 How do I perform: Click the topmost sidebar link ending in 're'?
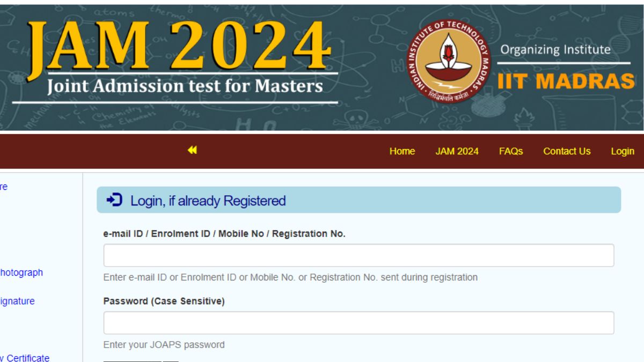tap(4, 187)
